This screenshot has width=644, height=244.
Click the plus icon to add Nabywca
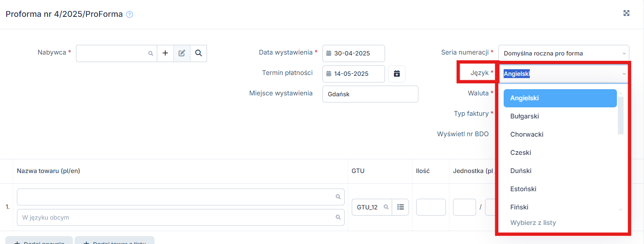coord(165,53)
